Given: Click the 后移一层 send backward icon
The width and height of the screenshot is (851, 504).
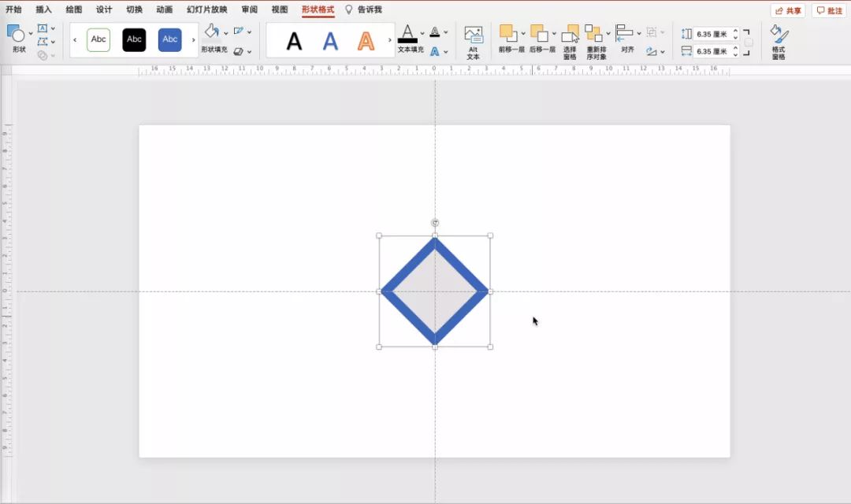Looking at the screenshot, I should [x=539, y=33].
